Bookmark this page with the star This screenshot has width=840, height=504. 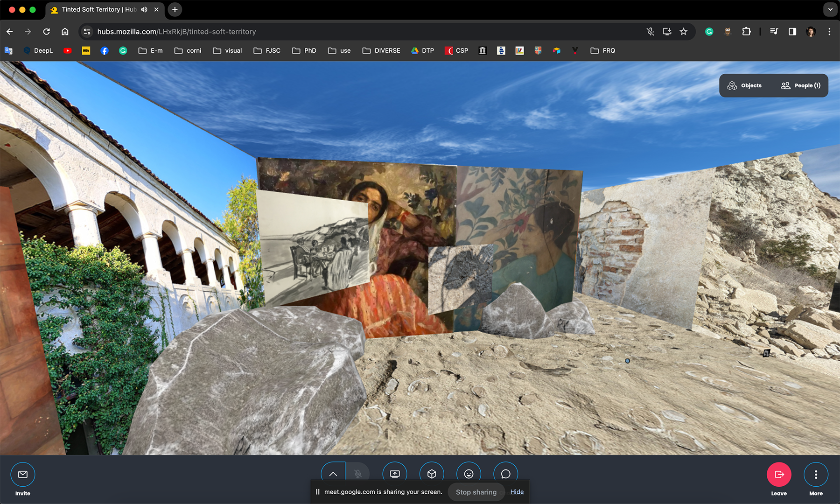click(684, 32)
